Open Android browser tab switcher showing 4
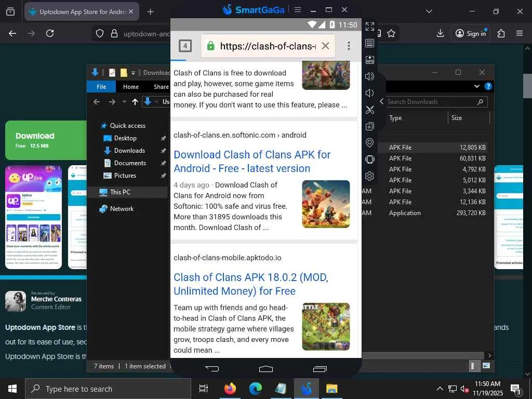Viewport: 532px width, 399px height. click(185, 46)
